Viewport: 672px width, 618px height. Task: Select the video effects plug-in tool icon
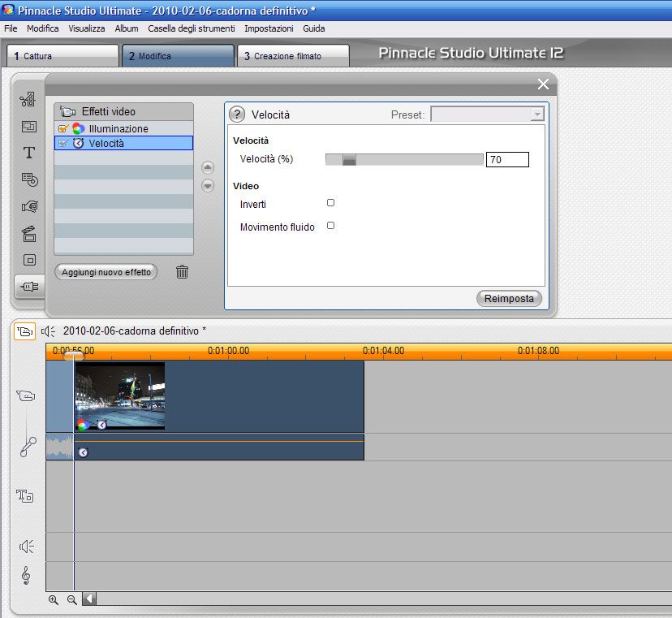click(29, 287)
